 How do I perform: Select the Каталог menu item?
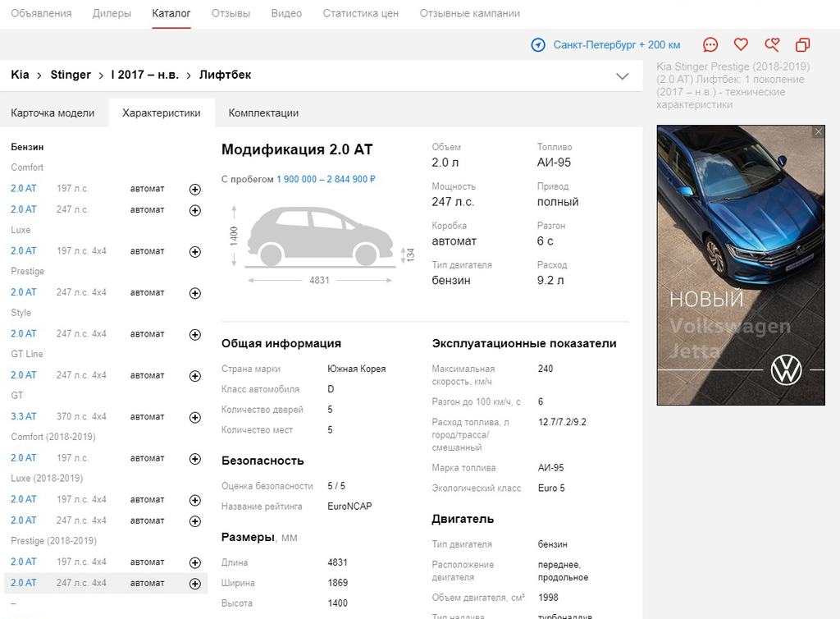pos(171,13)
